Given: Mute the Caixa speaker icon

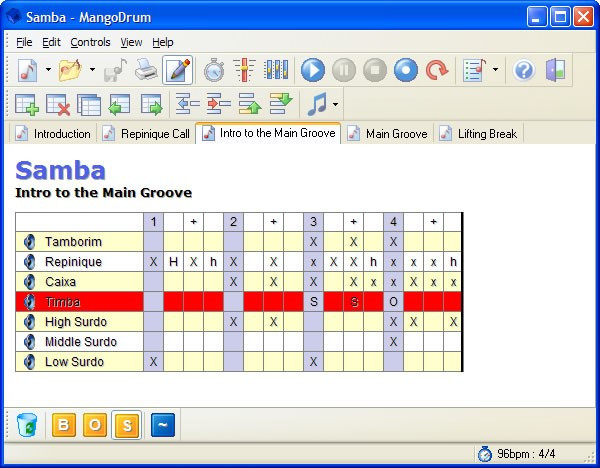Looking at the screenshot, I should click(x=29, y=282).
